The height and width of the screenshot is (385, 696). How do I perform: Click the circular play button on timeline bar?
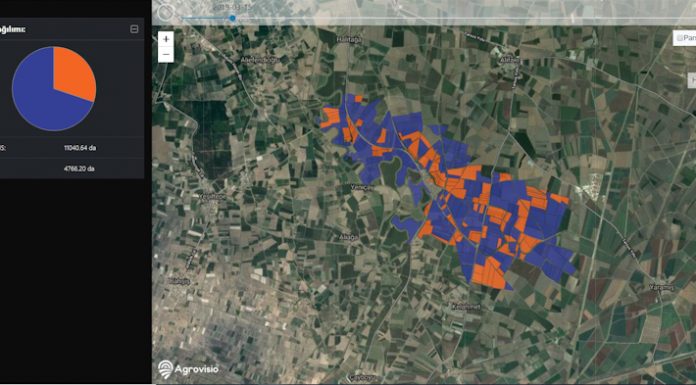[x=166, y=12]
